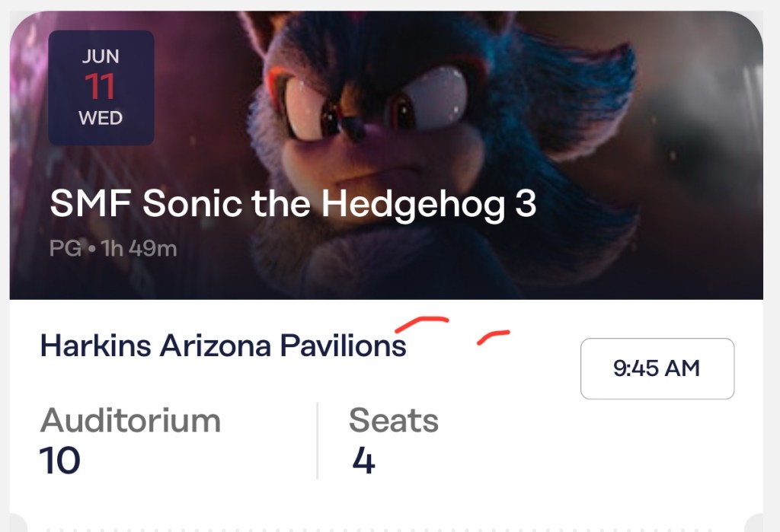Click the red 11 day number
The width and height of the screenshot is (780, 532).
click(101, 87)
